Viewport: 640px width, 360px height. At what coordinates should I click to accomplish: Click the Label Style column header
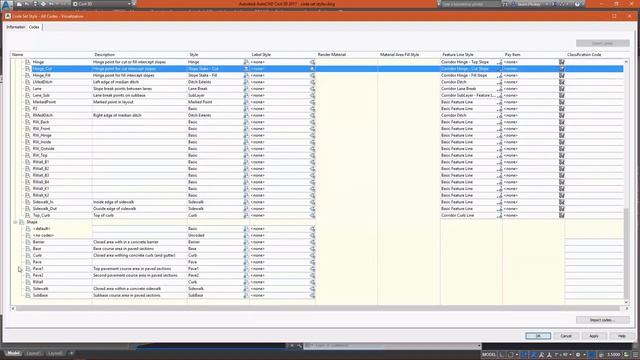click(x=283, y=55)
